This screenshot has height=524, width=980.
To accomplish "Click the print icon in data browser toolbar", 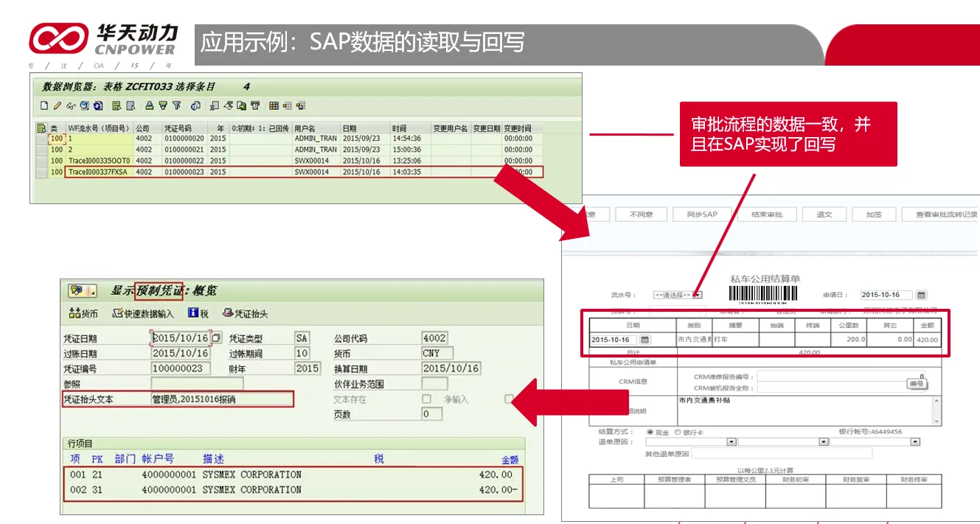I will 150,106.
